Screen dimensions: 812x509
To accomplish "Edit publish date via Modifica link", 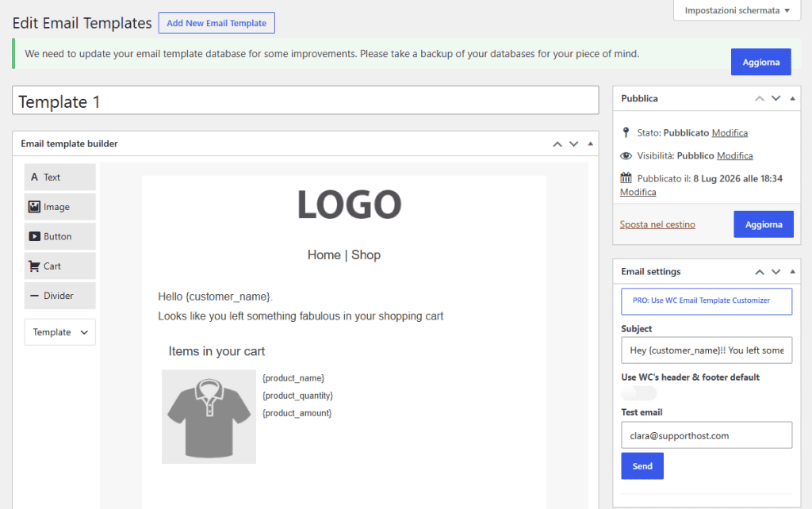I will click(638, 192).
